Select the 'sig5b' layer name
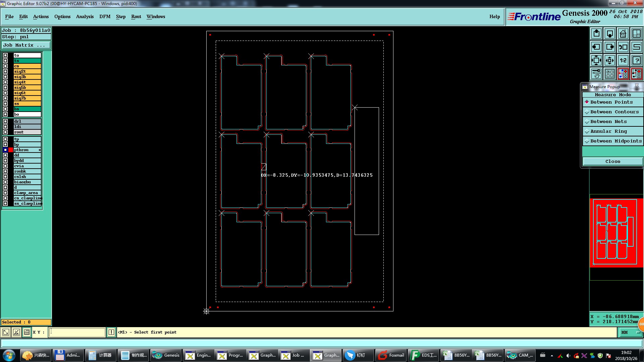 point(27,87)
